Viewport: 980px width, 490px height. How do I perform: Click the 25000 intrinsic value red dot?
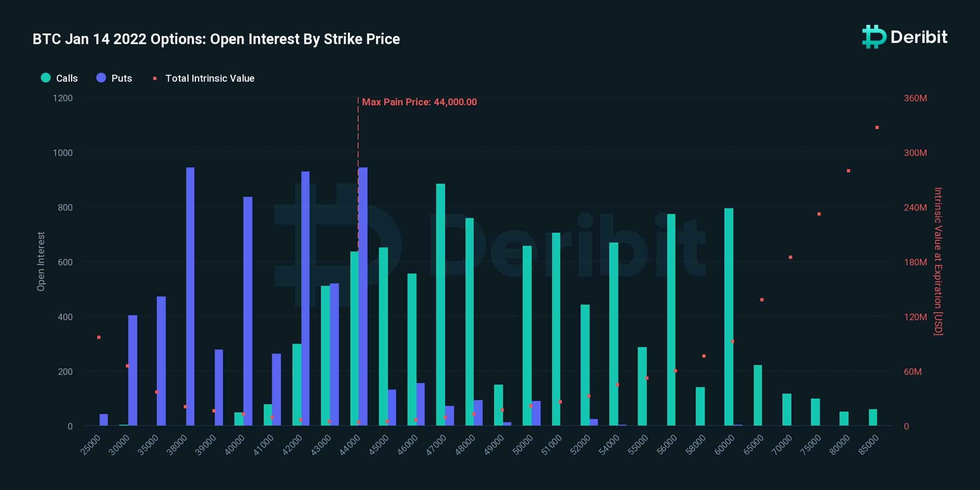coord(99,337)
